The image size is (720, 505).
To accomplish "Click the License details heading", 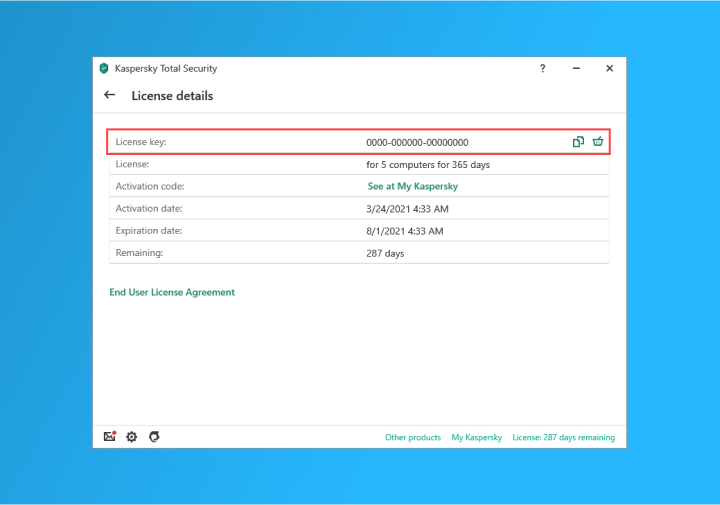I will (172, 96).
